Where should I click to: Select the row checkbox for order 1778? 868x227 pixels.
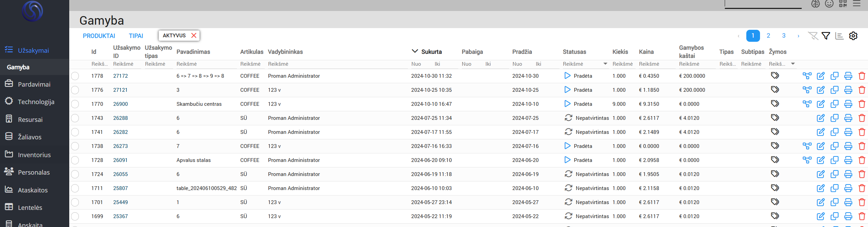pos(75,76)
